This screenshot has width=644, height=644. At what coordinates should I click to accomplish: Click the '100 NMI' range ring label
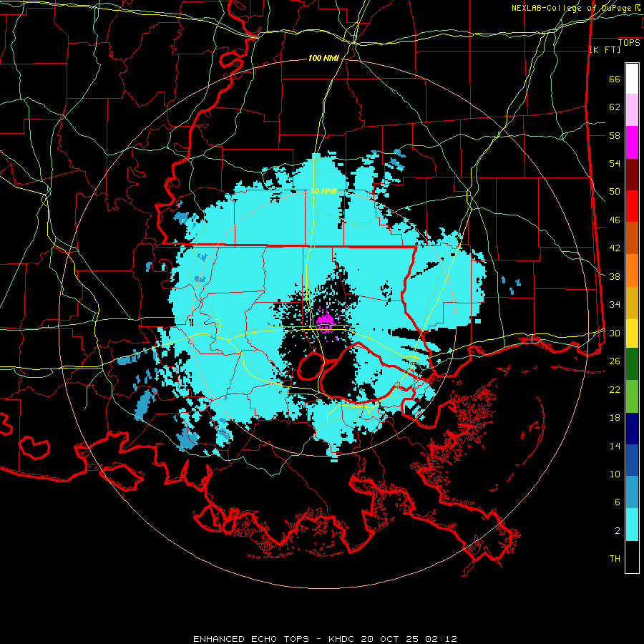pyautogui.click(x=323, y=59)
